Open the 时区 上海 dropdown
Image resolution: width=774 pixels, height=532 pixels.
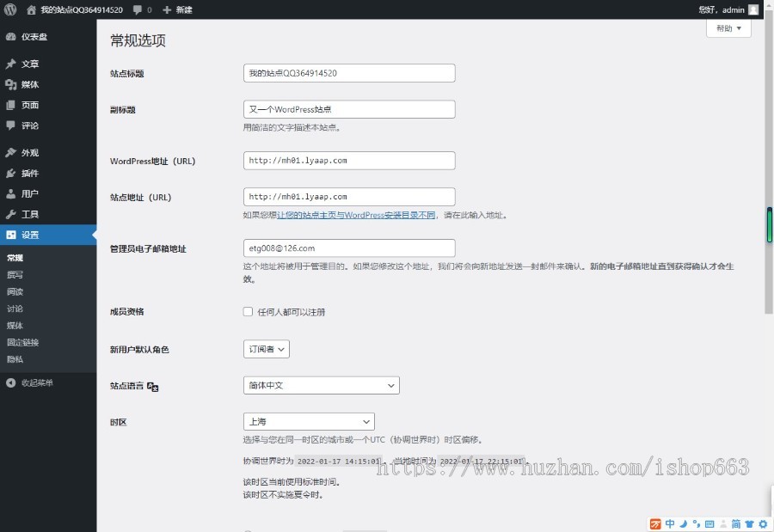(309, 421)
